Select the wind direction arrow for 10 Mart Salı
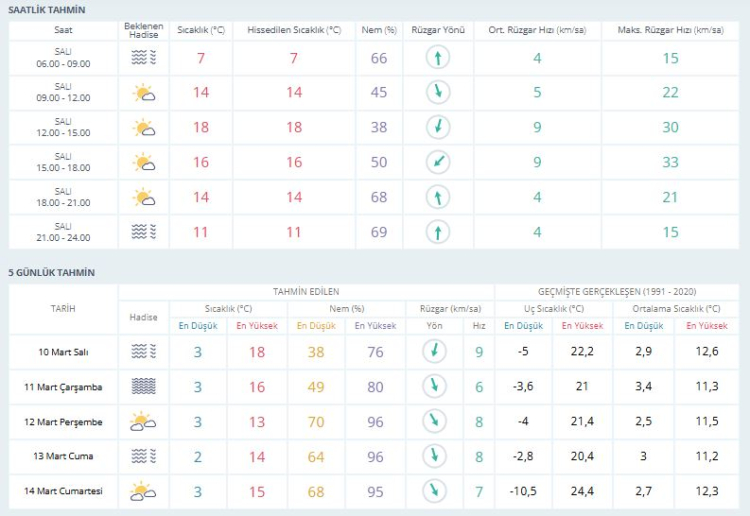The width and height of the screenshot is (750, 516). pyautogui.click(x=434, y=351)
